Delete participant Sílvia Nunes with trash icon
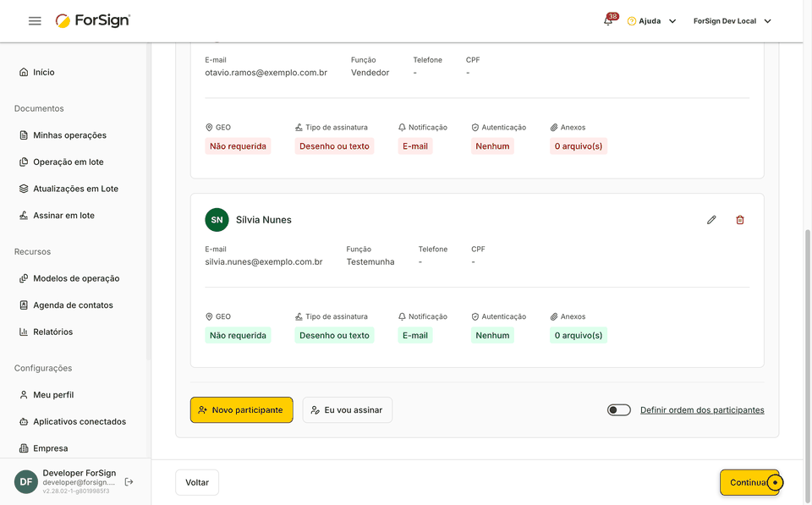The height and width of the screenshot is (505, 812). tap(740, 220)
